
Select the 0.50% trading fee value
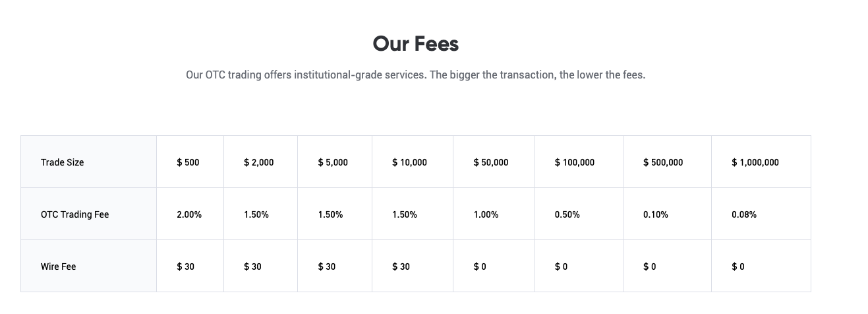coord(567,214)
